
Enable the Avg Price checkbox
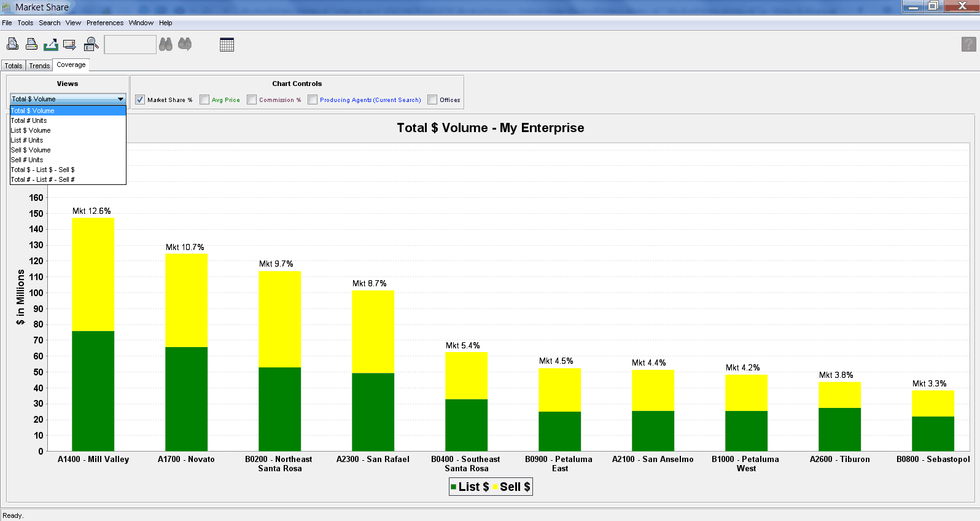pyautogui.click(x=204, y=100)
